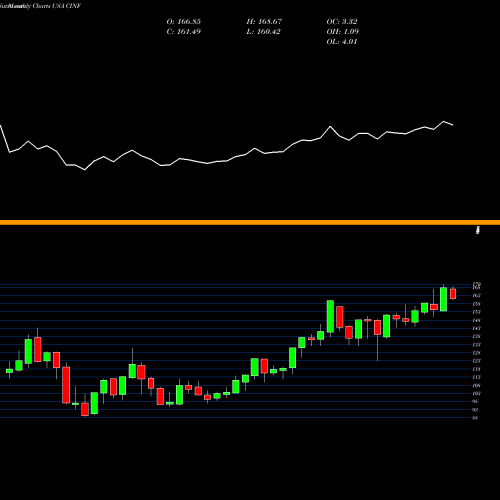Click the lowest price axis label "88"
Image resolution: width=500 pixels, height=500 pixels.
pos(475,418)
